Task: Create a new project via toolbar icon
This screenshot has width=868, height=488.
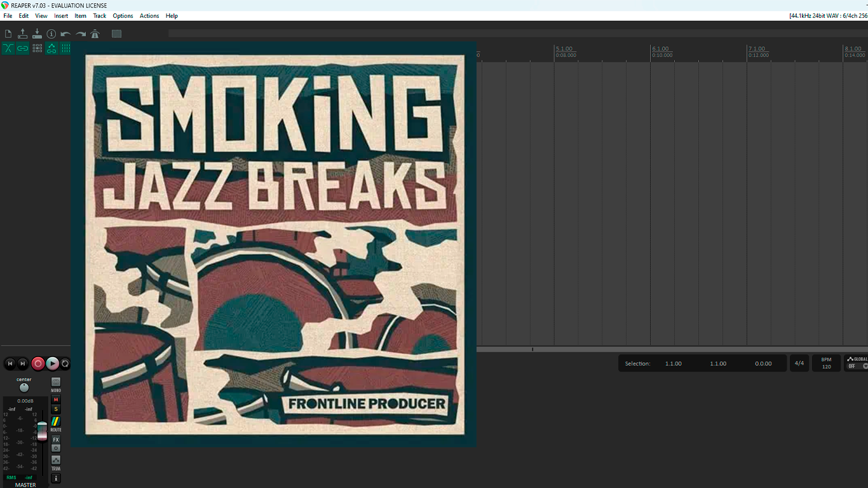Action: coord(8,34)
